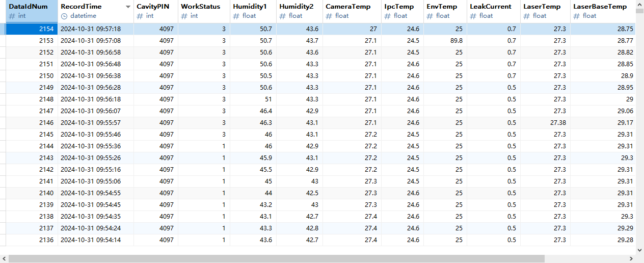Click the float type icon under LaserBaseTemp
The image size is (644, 263).
point(576,16)
